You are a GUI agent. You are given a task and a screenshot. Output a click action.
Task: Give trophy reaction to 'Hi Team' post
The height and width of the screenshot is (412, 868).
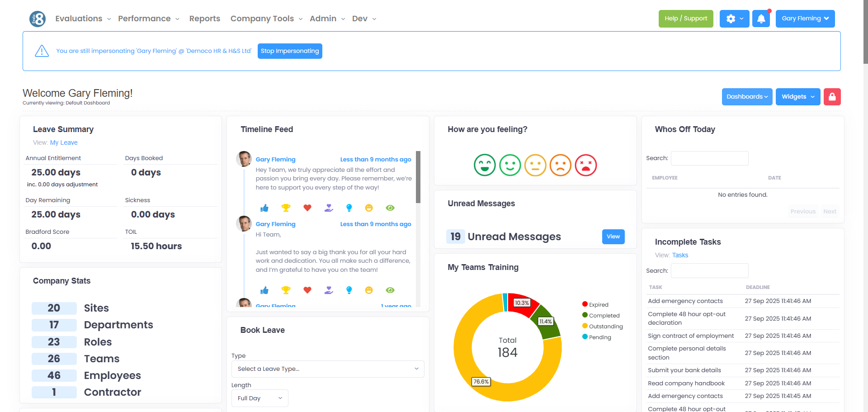coord(286,290)
